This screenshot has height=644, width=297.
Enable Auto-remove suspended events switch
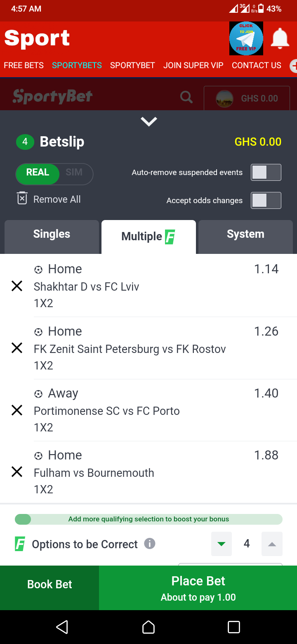266,172
